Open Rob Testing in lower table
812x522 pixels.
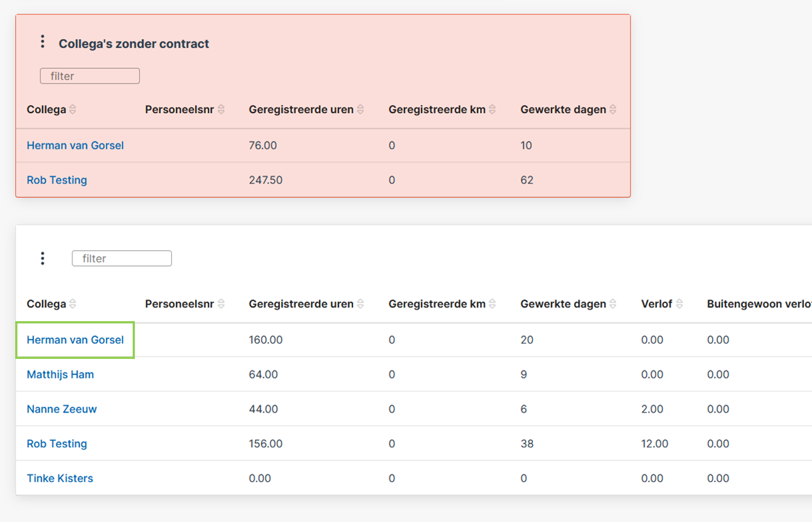tap(57, 444)
